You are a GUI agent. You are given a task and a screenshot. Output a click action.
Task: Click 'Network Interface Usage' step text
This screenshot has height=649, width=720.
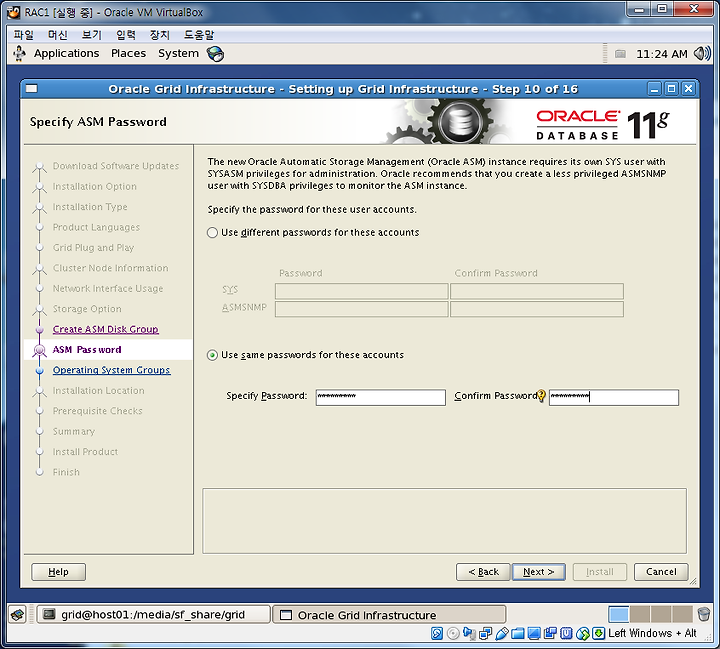pyautogui.click(x=108, y=288)
